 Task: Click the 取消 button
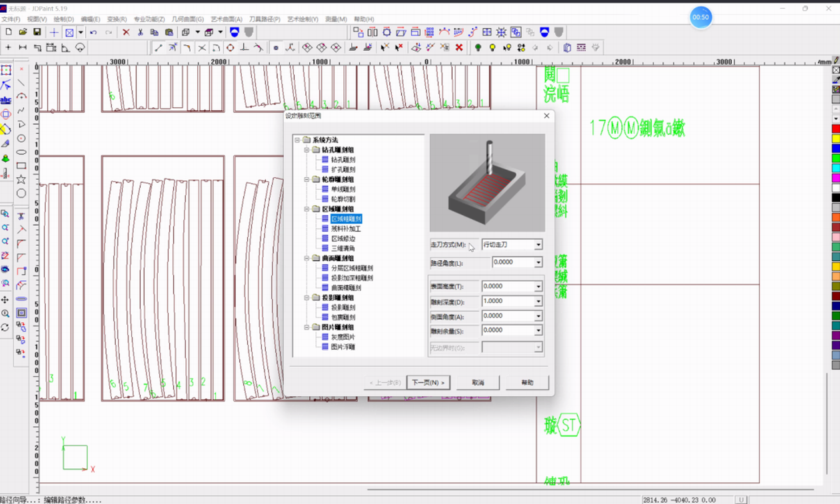(478, 382)
